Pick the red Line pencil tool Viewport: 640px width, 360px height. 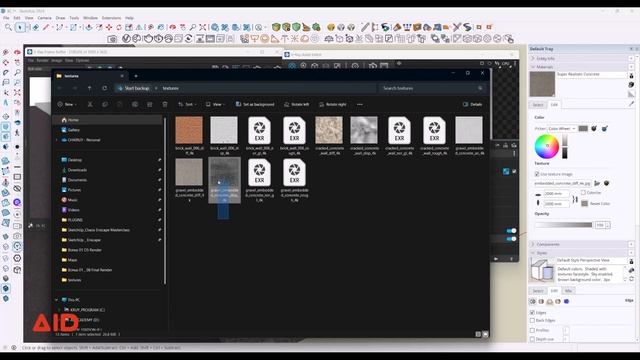(x=46, y=27)
